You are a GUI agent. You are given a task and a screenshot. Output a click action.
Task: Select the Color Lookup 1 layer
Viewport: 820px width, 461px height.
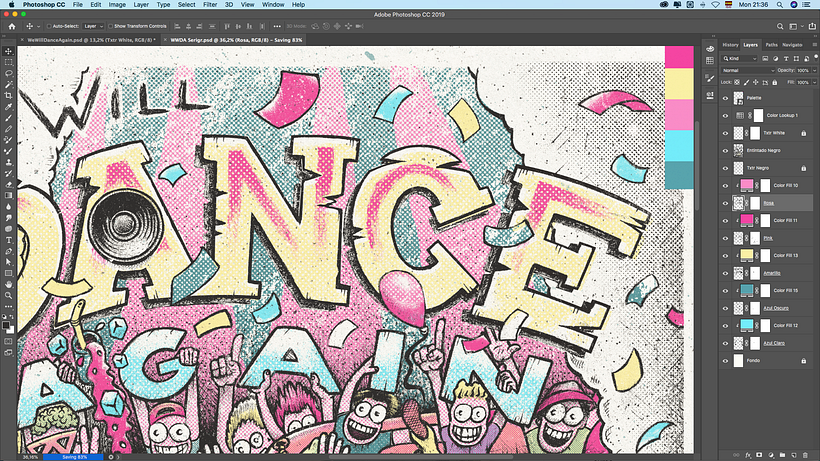point(787,115)
